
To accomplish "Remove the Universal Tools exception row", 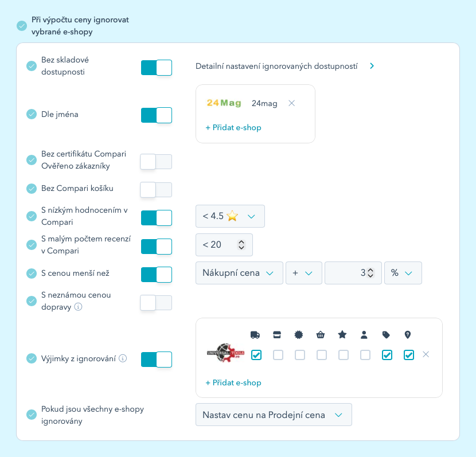I will point(426,354).
